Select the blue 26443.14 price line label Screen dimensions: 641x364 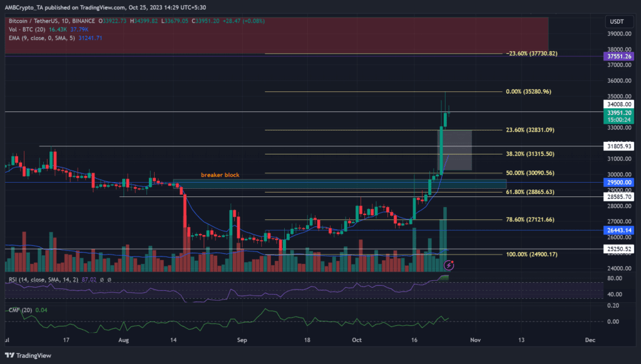pos(618,230)
